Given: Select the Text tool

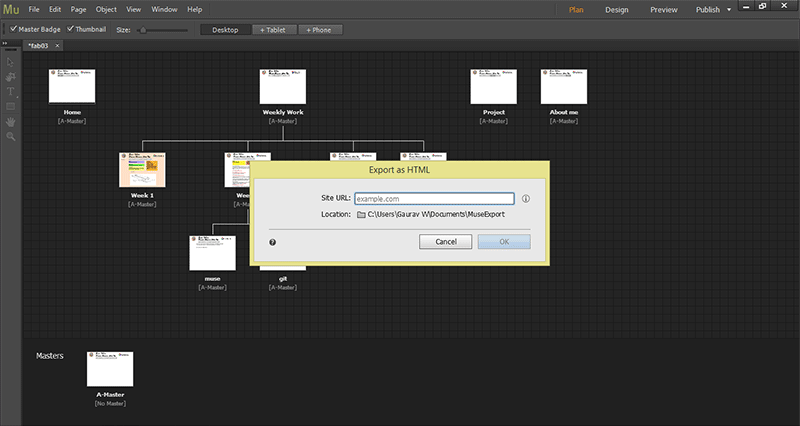Looking at the screenshot, I should click(10, 92).
